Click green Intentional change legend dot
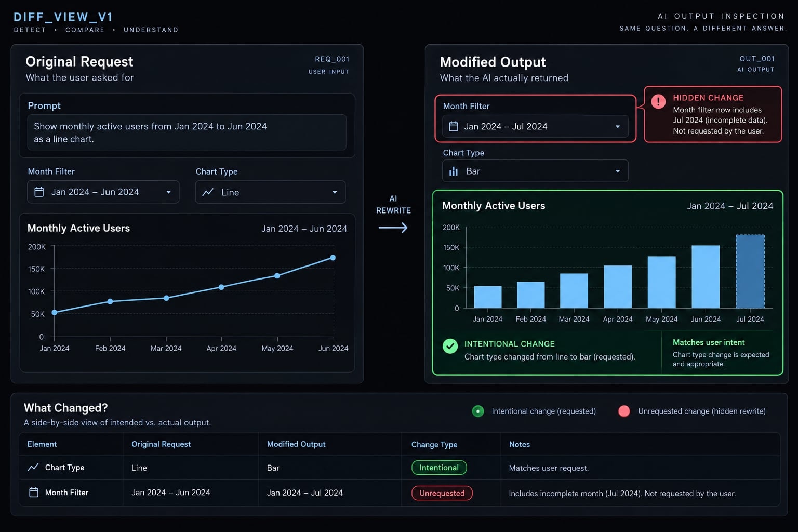798x532 pixels. pyautogui.click(x=478, y=411)
